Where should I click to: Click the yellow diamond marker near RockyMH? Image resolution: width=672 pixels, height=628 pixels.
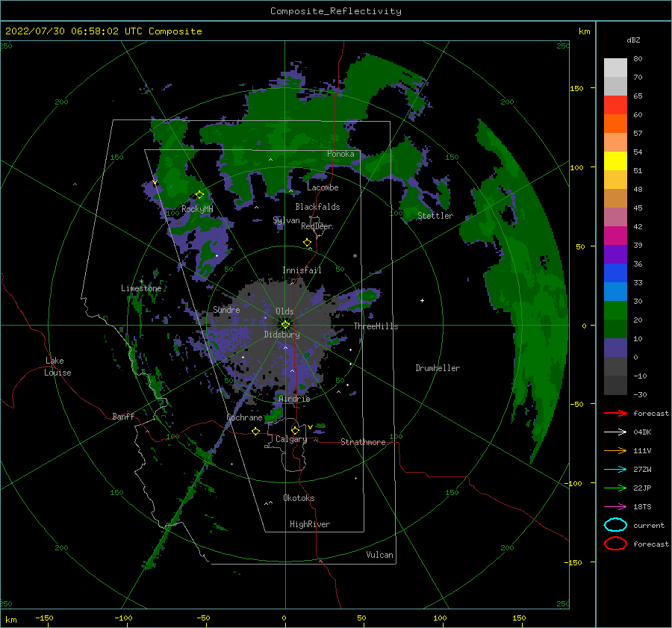(199, 195)
